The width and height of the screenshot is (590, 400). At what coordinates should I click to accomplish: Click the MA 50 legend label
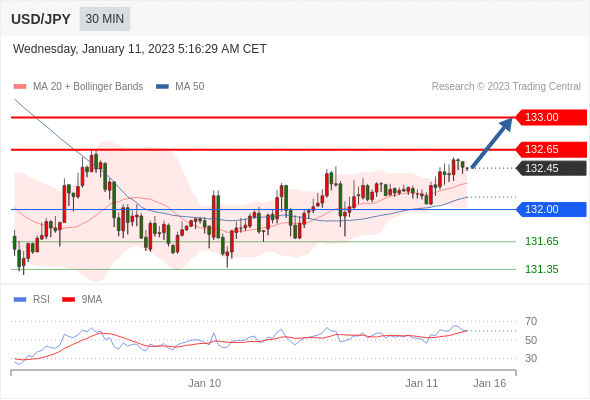190,87
